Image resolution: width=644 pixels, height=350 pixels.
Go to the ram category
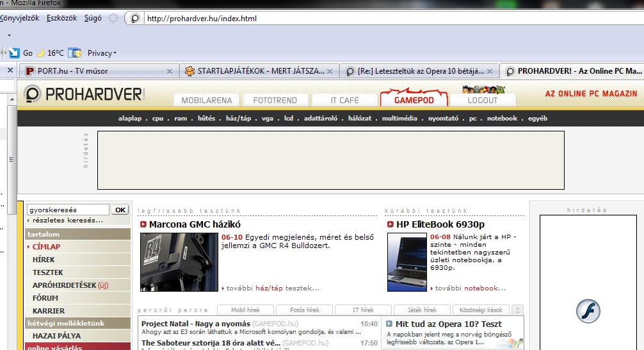click(x=181, y=119)
